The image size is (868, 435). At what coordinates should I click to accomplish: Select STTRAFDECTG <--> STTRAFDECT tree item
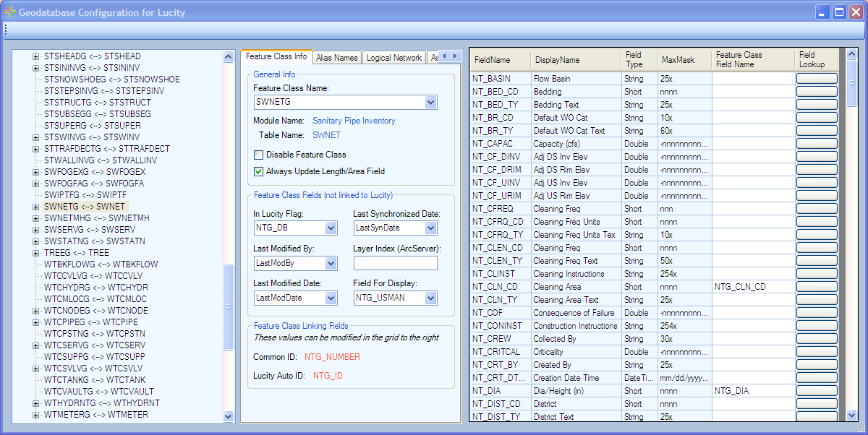[x=106, y=149]
